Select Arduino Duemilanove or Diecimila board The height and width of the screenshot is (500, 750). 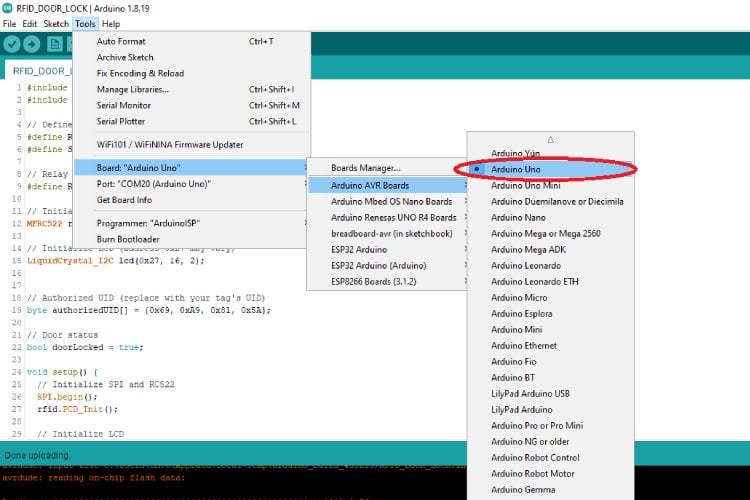[551, 201]
